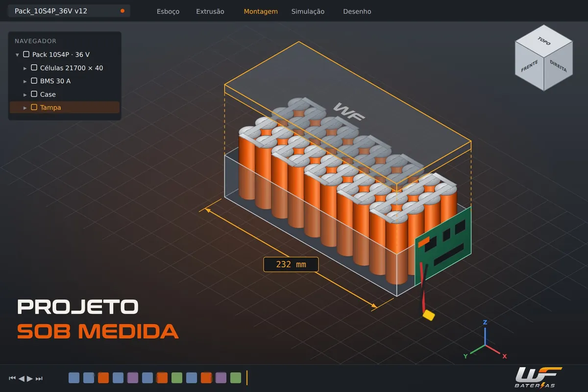Screen dimensions: 588x392
Task: Select the Case item in navigator
Action: click(48, 94)
